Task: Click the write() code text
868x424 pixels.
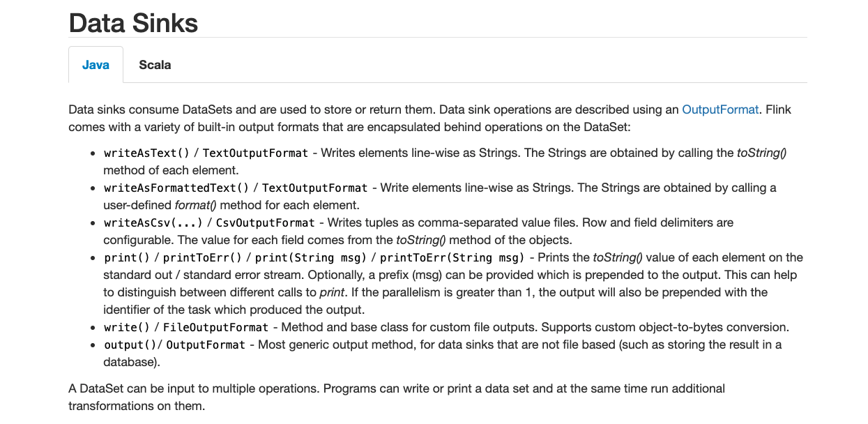Action: tap(126, 327)
